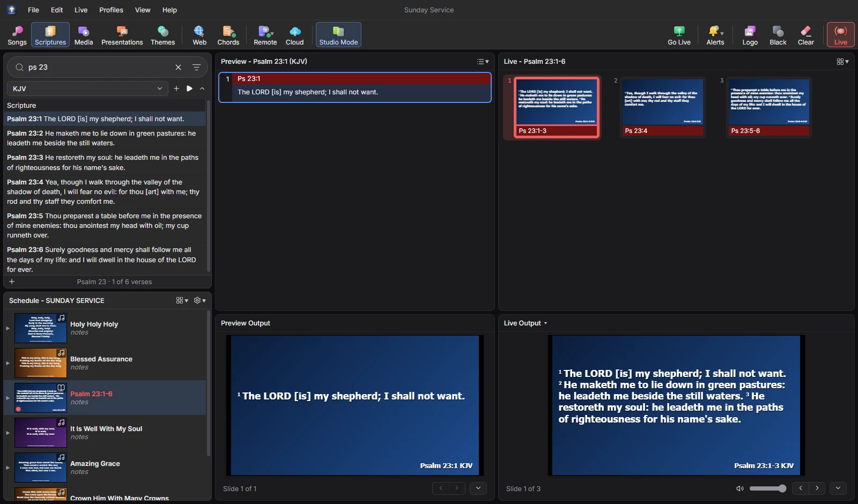Open the Live panel grid view dropdown
The width and height of the screenshot is (858, 504).
pos(842,62)
